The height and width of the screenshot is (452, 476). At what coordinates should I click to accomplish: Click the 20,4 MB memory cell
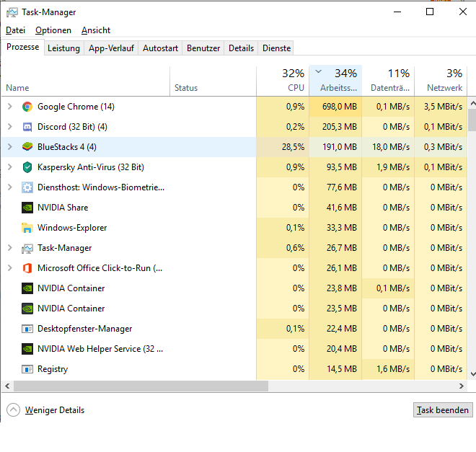335,349
